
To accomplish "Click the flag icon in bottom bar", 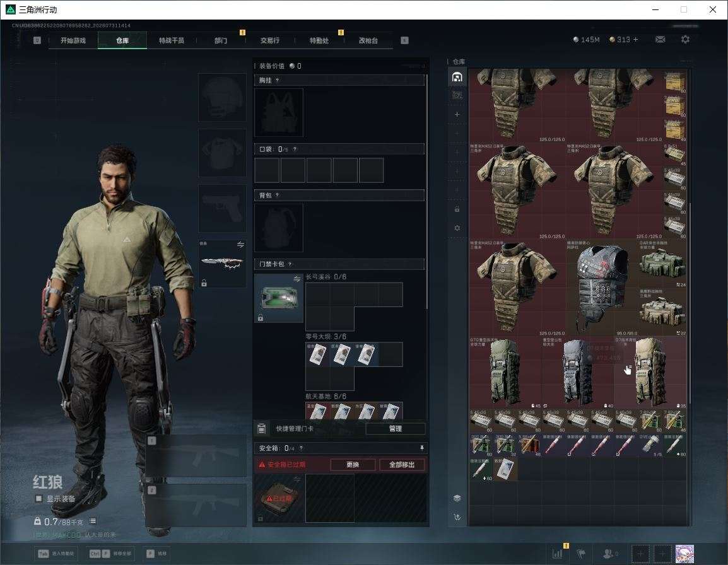I will (x=581, y=554).
